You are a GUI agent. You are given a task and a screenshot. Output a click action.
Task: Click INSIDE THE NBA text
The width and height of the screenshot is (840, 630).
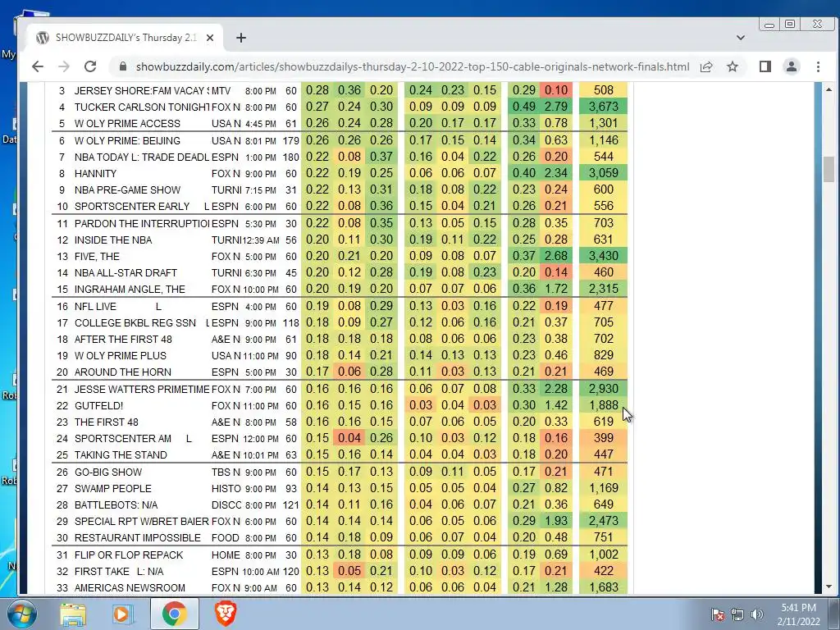[113, 240]
